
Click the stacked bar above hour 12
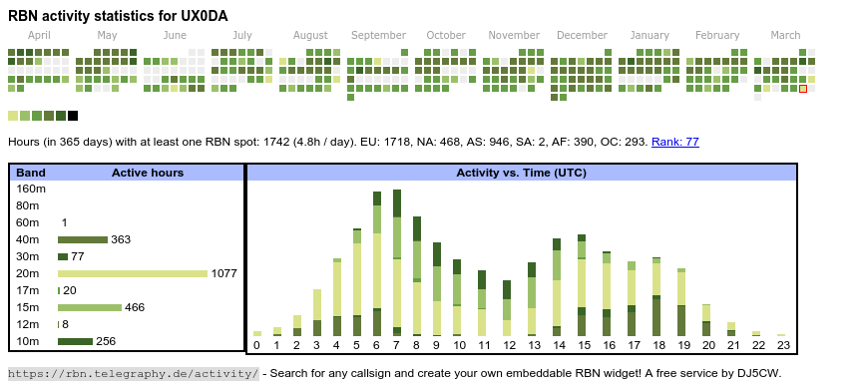click(x=507, y=308)
